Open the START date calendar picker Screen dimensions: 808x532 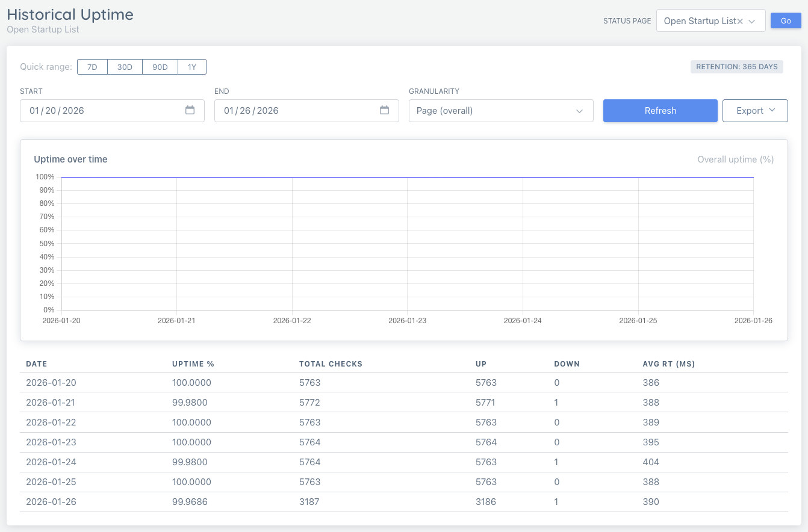190,111
